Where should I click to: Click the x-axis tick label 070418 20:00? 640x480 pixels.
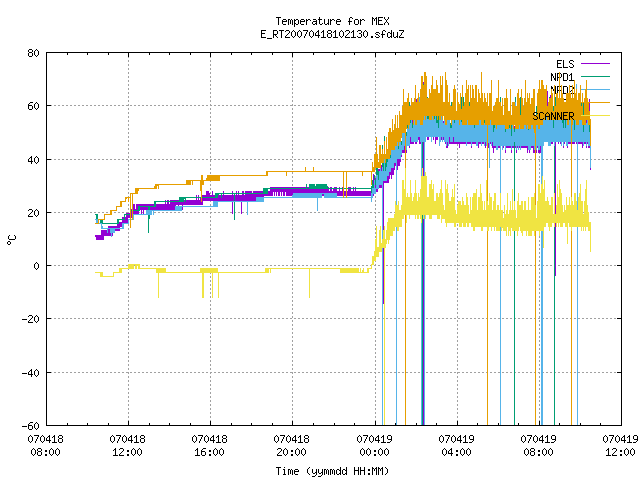click(x=291, y=446)
